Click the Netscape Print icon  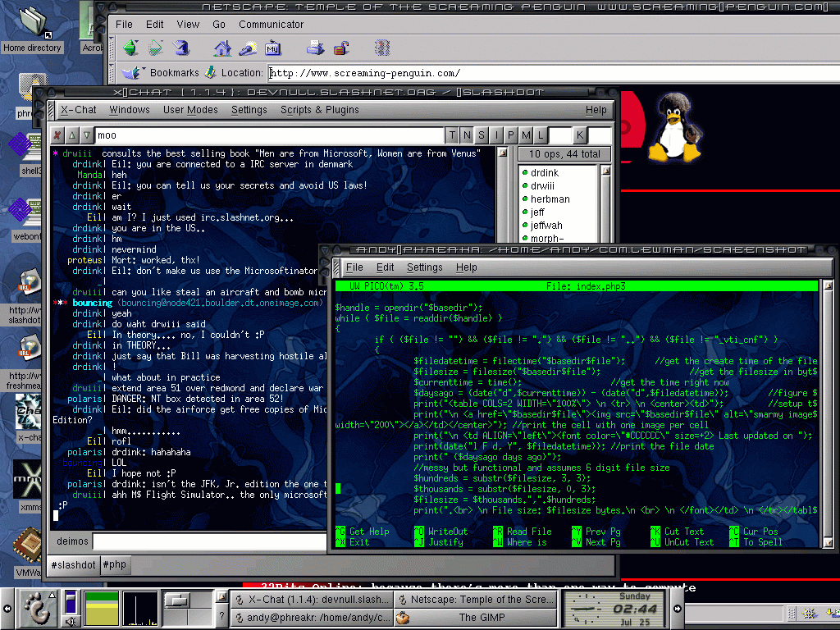[316, 48]
